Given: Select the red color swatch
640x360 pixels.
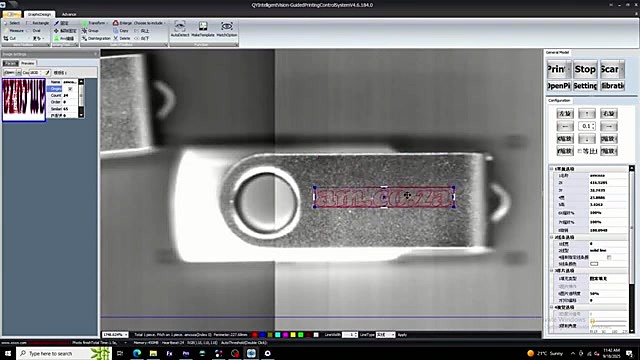Looking at the screenshot, I should click(255, 335).
